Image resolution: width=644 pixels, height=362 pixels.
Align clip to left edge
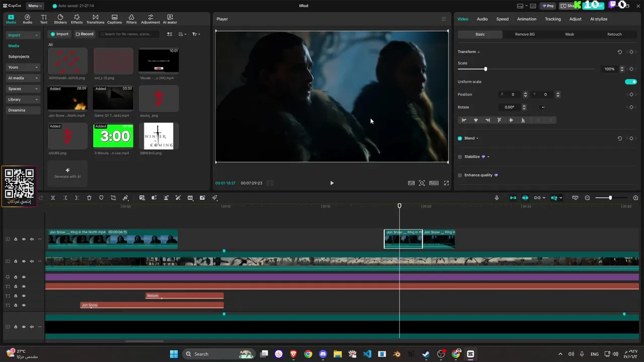click(x=464, y=120)
